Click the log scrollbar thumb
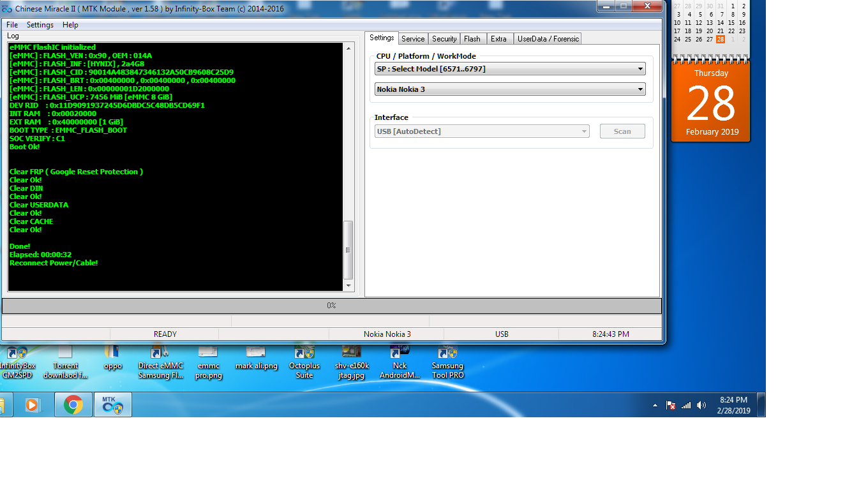Image resolution: width=868 pixels, height=490 pixels. click(348, 250)
